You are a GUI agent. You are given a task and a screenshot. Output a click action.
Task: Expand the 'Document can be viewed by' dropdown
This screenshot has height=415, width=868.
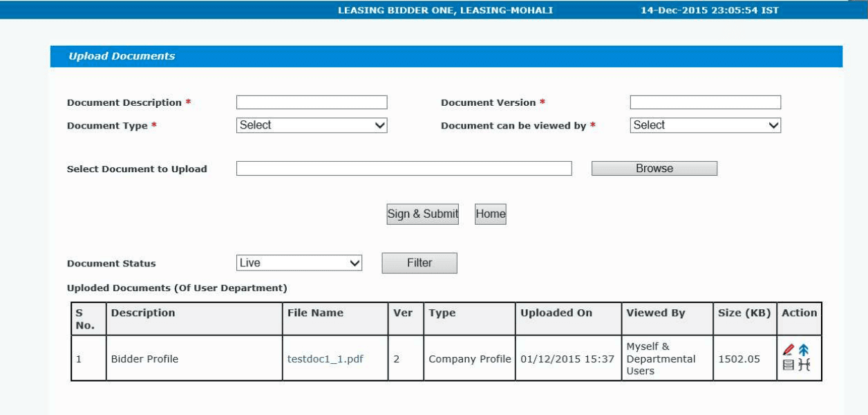point(706,125)
